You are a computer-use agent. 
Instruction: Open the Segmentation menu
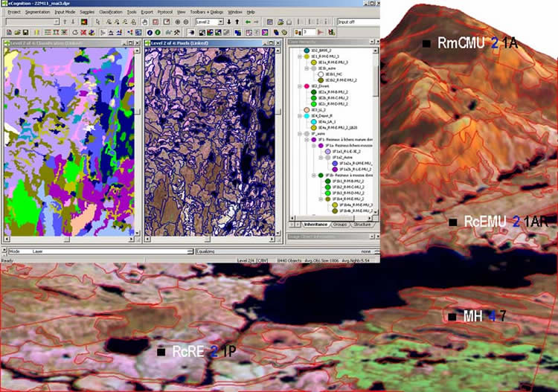[x=37, y=12]
